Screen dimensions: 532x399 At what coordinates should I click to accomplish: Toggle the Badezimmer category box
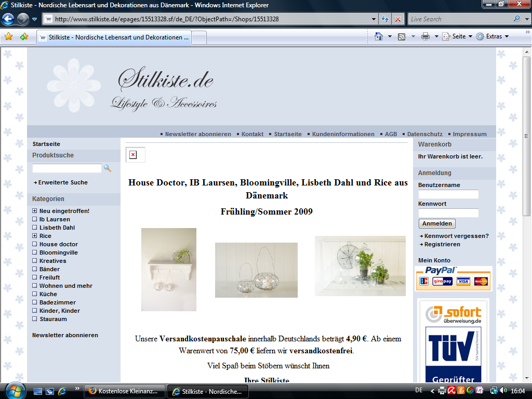coord(35,302)
